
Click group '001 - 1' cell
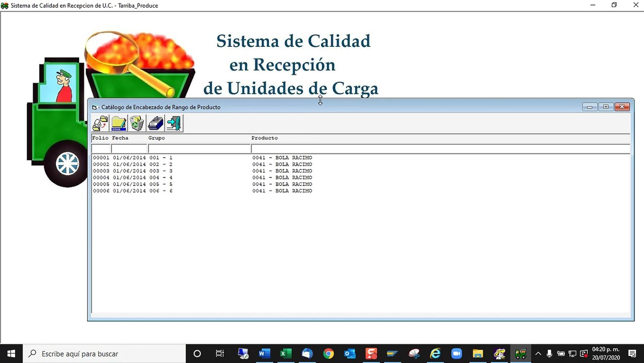(x=161, y=158)
